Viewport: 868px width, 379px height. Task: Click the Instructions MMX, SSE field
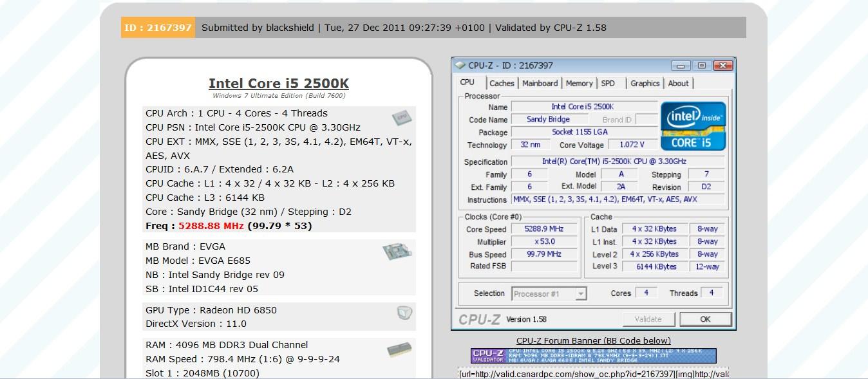pos(618,199)
